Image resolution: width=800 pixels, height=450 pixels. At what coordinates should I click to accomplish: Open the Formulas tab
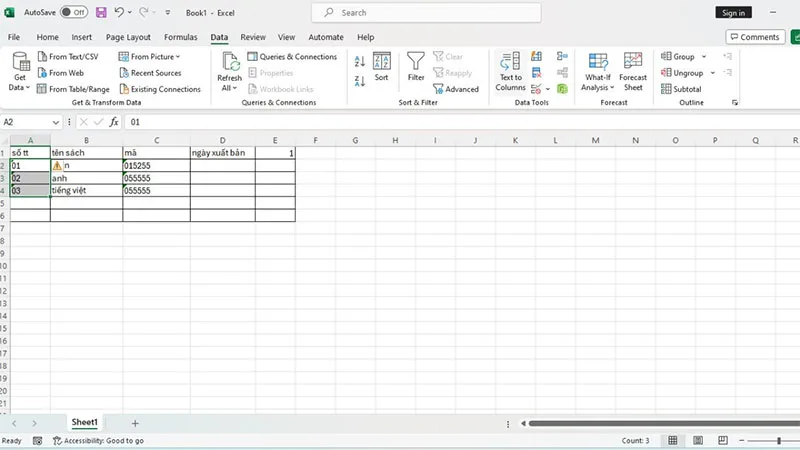click(x=181, y=37)
